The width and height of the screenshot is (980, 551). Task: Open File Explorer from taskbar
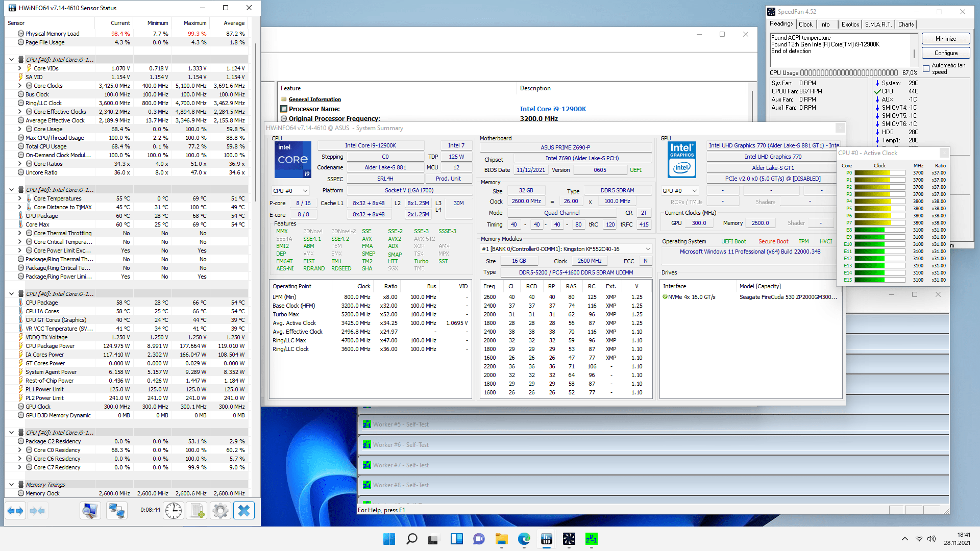tap(501, 539)
